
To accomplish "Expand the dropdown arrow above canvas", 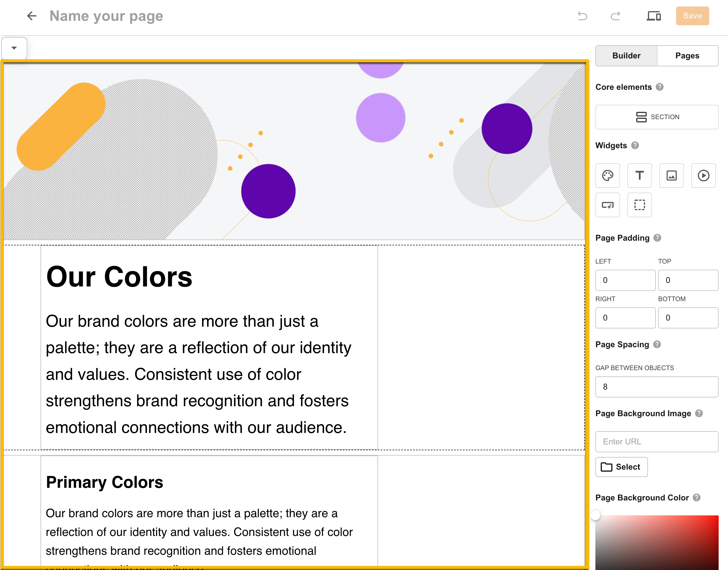I will point(14,48).
